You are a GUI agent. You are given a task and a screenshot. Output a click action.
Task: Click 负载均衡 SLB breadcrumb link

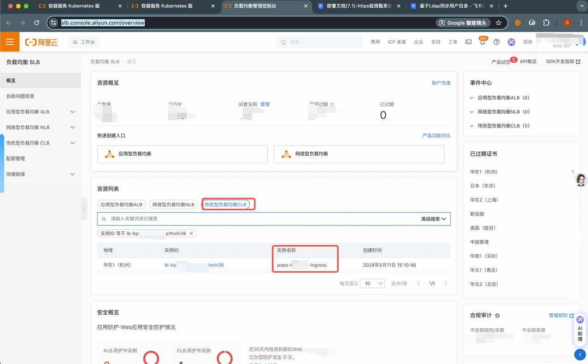point(105,62)
